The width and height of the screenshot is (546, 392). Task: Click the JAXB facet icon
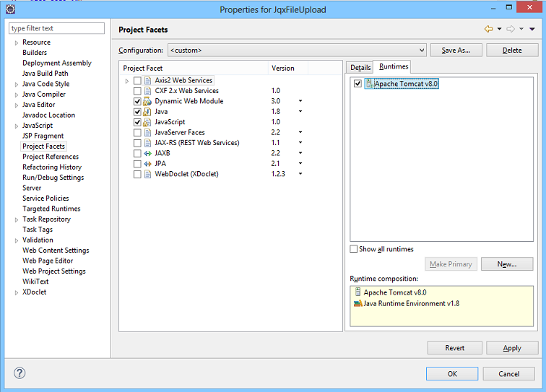click(x=147, y=153)
